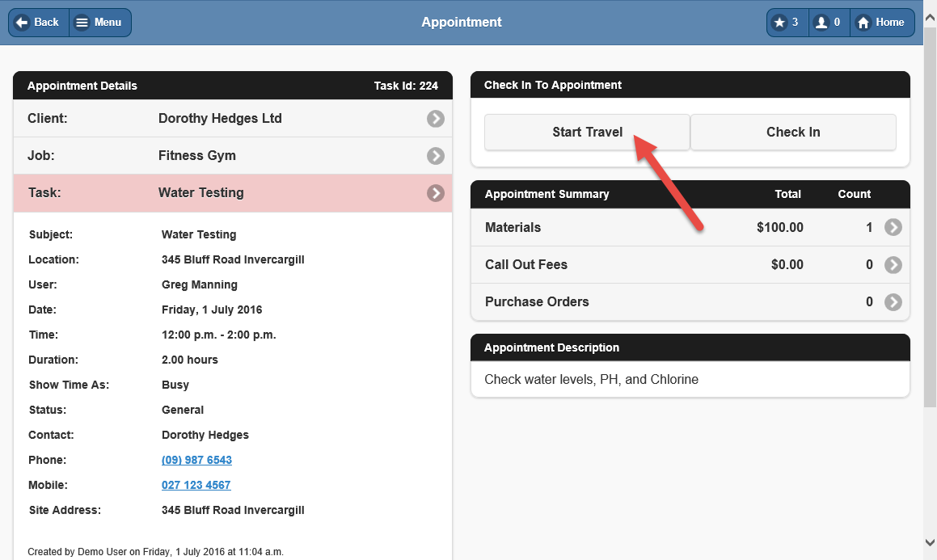Click the 'Created by Demo User' footer text

(155, 552)
